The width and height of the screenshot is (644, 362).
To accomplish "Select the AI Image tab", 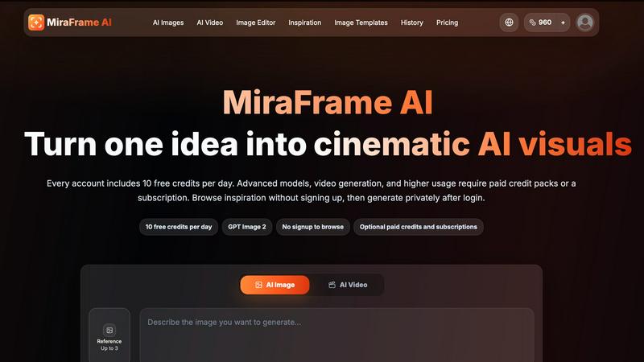I will [275, 285].
